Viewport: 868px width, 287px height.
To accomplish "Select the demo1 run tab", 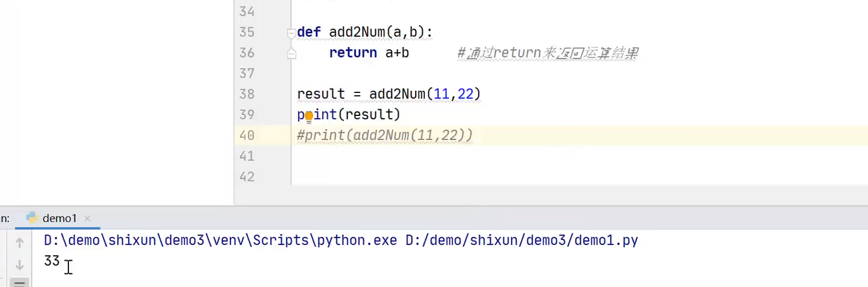I will coord(59,218).
